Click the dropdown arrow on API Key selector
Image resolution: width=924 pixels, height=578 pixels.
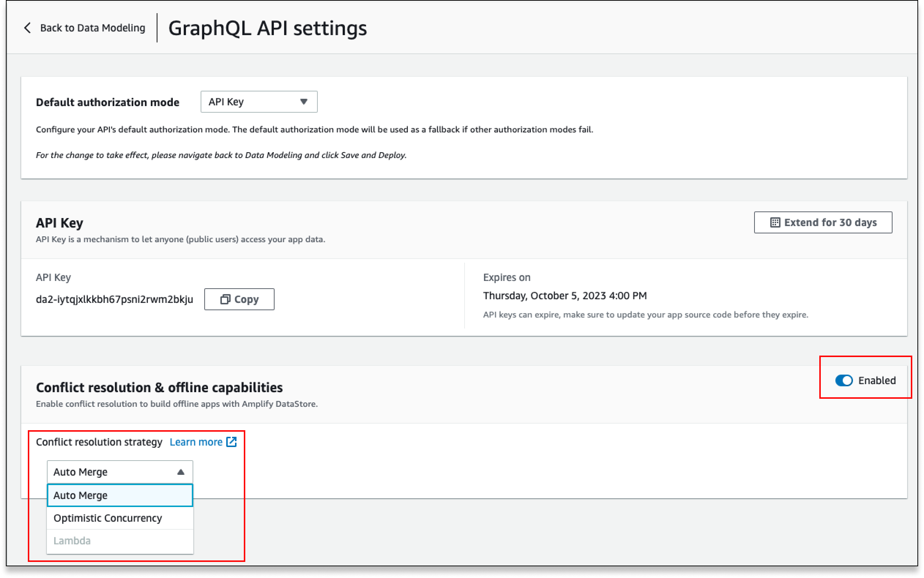point(303,102)
